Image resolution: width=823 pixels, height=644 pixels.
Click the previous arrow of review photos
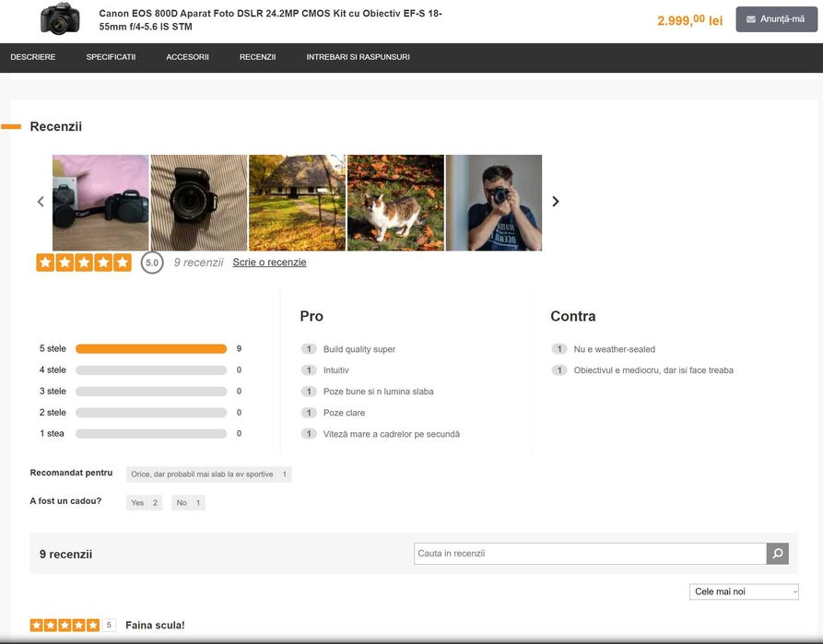pyautogui.click(x=41, y=202)
